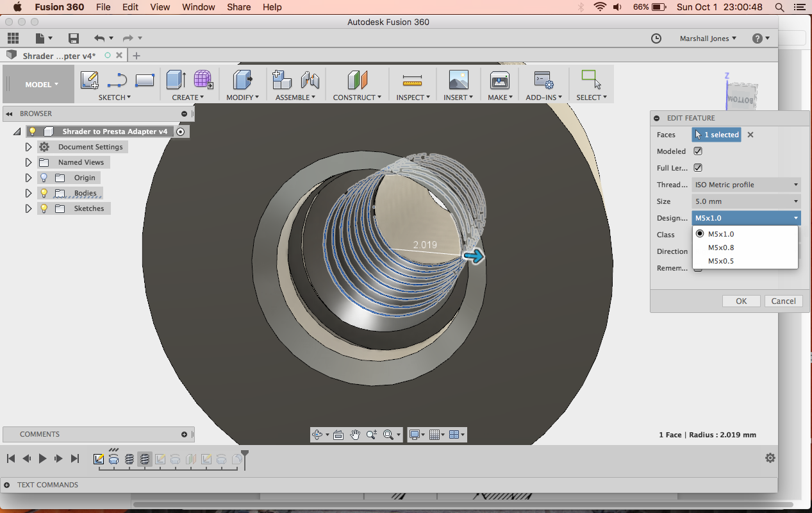Open the MODEL workspace dropdown

pyautogui.click(x=41, y=84)
